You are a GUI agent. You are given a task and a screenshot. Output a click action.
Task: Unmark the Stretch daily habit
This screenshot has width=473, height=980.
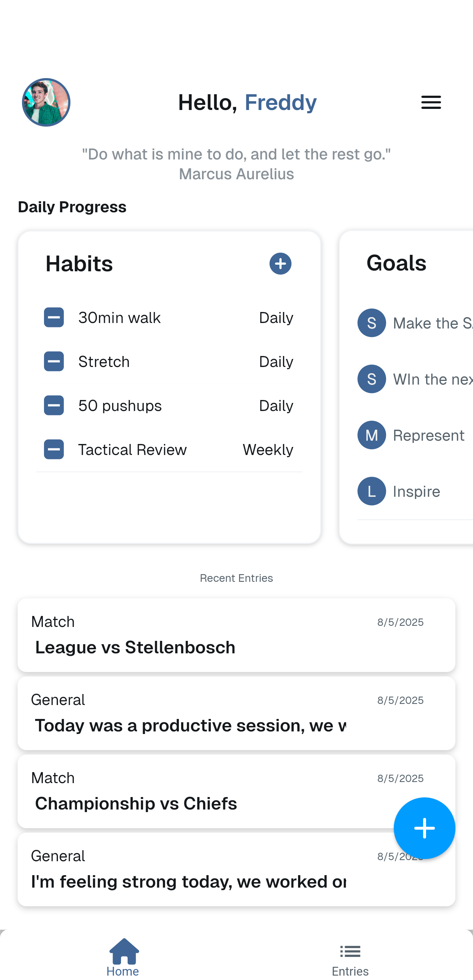pos(54,361)
